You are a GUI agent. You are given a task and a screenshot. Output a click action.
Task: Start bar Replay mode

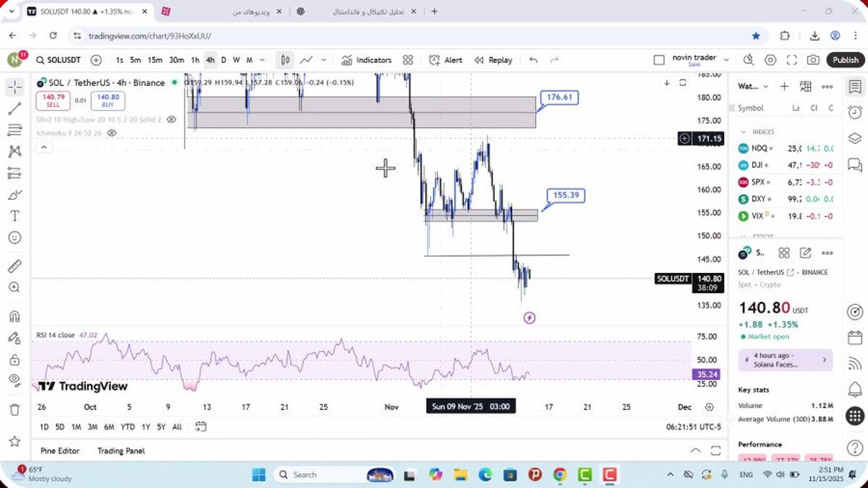click(x=493, y=60)
